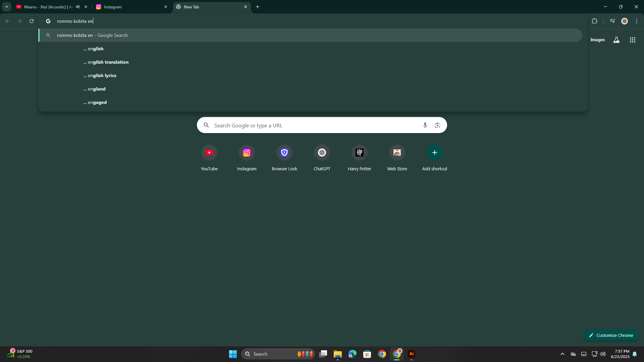Choose the '... engaged' suggestion
The height and width of the screenshot is (362, 644).
pyautogui.click(x=310, y=102)
